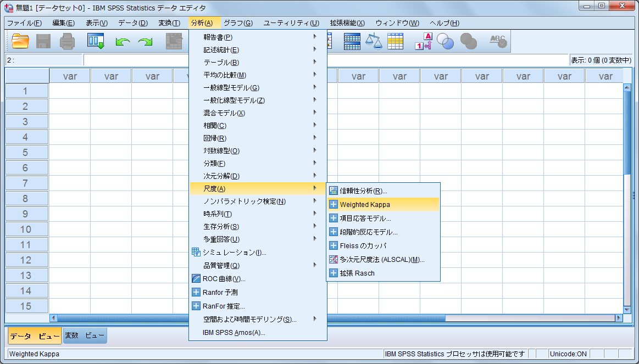Select 段階的反応モデル... in the submenu

point(384,232)
